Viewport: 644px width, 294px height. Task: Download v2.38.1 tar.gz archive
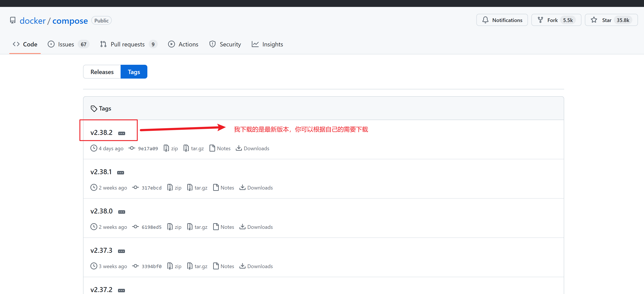pos(197,188)
